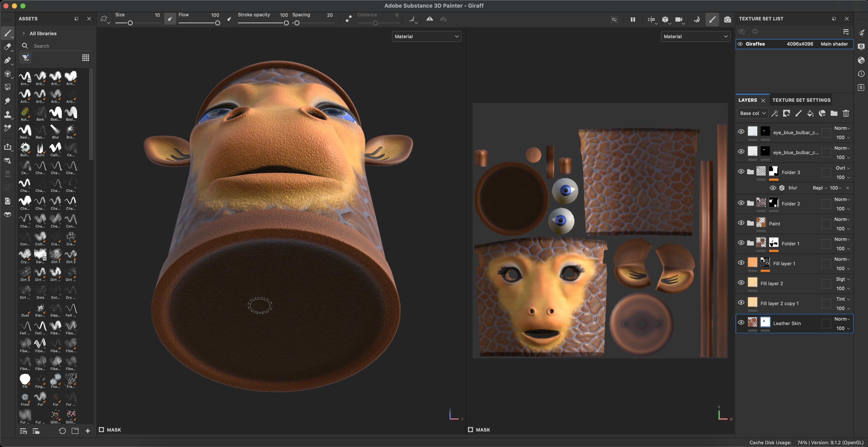868x447 pixels.
Task: Click the Flow slider handle
Action: (218, 23)
